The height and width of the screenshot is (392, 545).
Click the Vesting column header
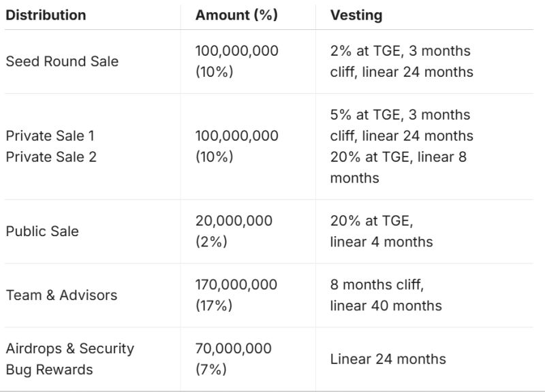point(356,15)
